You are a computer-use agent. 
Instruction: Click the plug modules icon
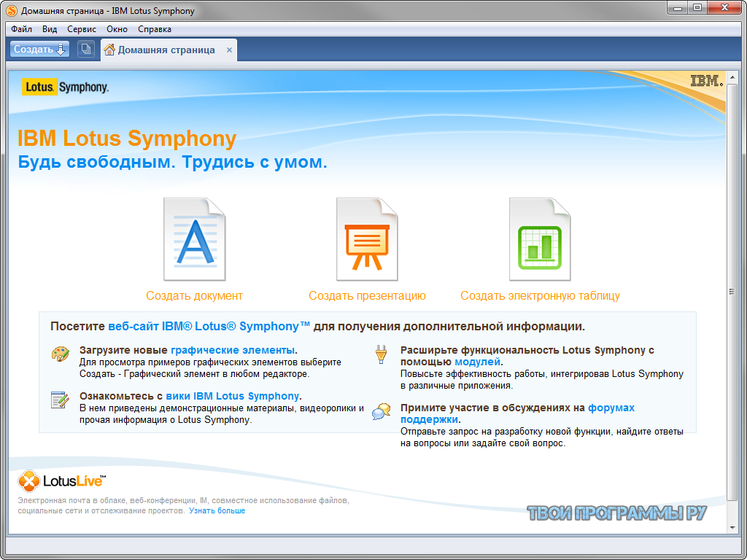coord(381,355)
